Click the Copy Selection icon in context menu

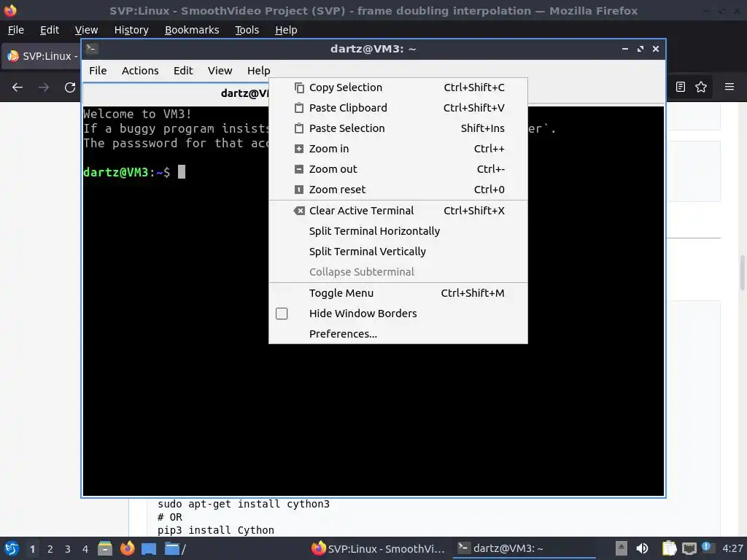(x=299, y=87)
